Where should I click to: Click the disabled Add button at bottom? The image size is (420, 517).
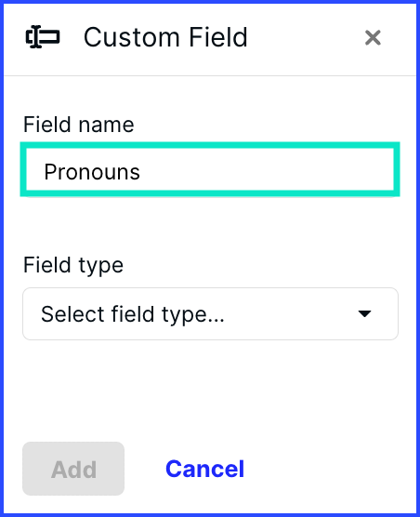click(x=73, y=469)
